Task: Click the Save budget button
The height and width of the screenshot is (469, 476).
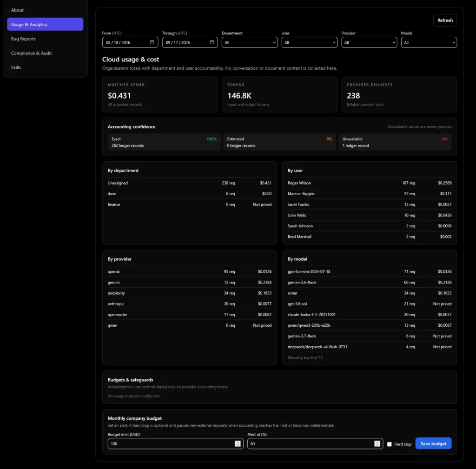Action: [433, 443]
